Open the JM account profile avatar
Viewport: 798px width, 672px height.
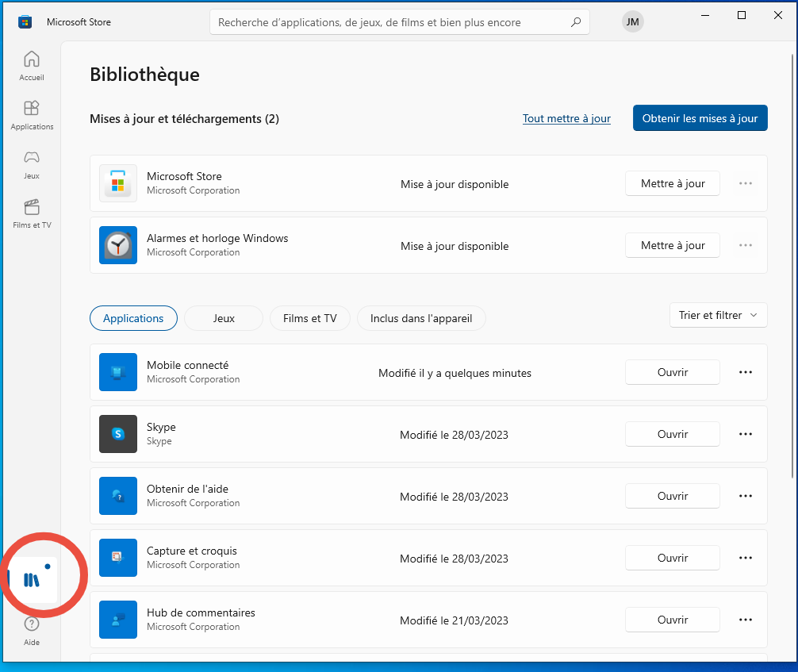(x=632, y=22)
